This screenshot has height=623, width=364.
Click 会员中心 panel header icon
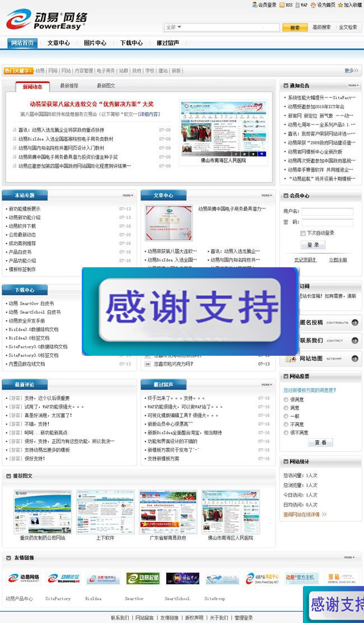[286, 196]
